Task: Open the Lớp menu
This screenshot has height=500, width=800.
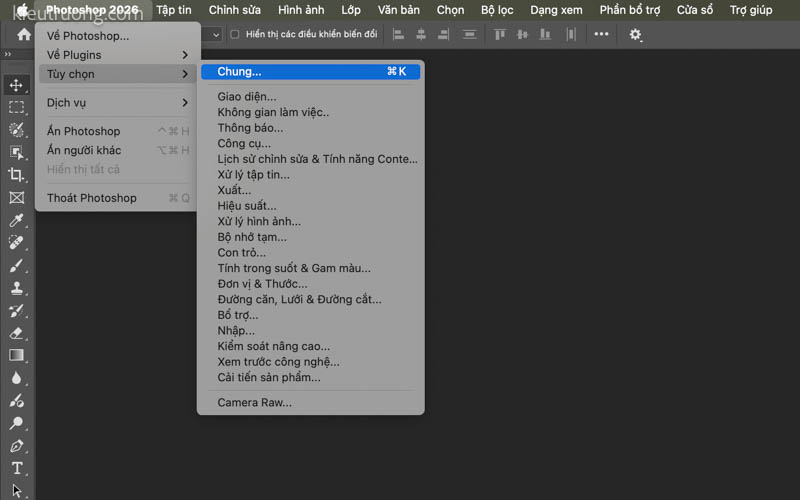Action: coord(351,10)
